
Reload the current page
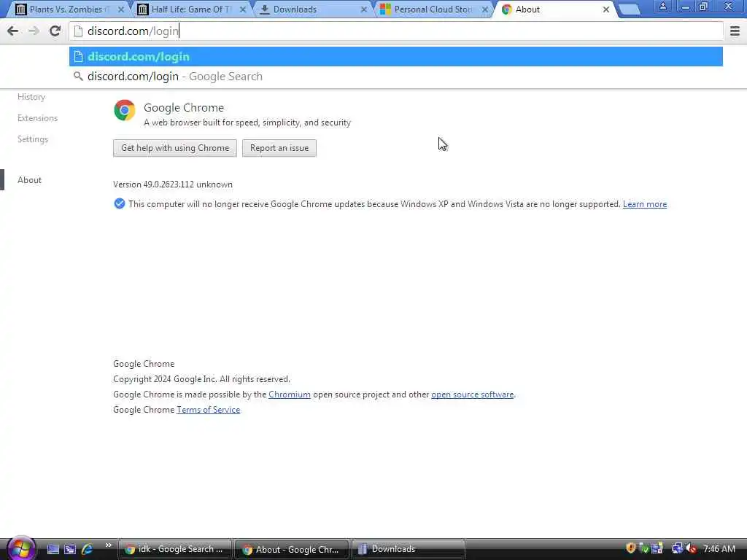click(55, 31)
